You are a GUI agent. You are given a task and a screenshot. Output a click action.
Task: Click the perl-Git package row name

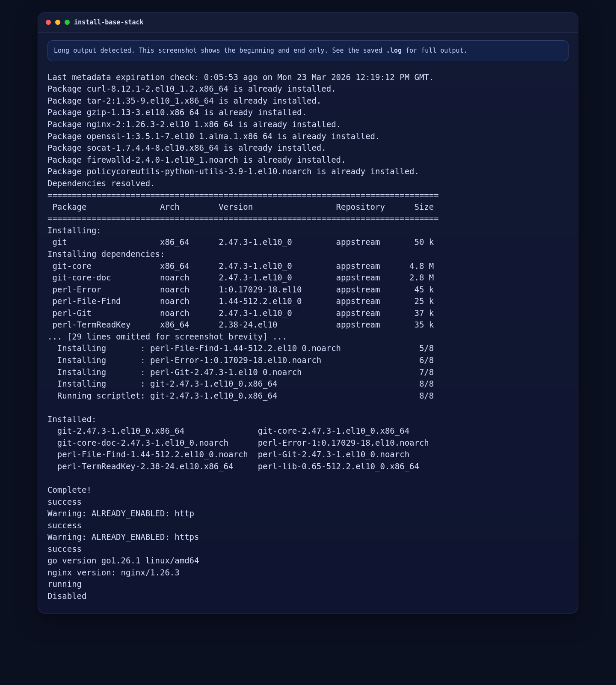[x=72, y=313]
